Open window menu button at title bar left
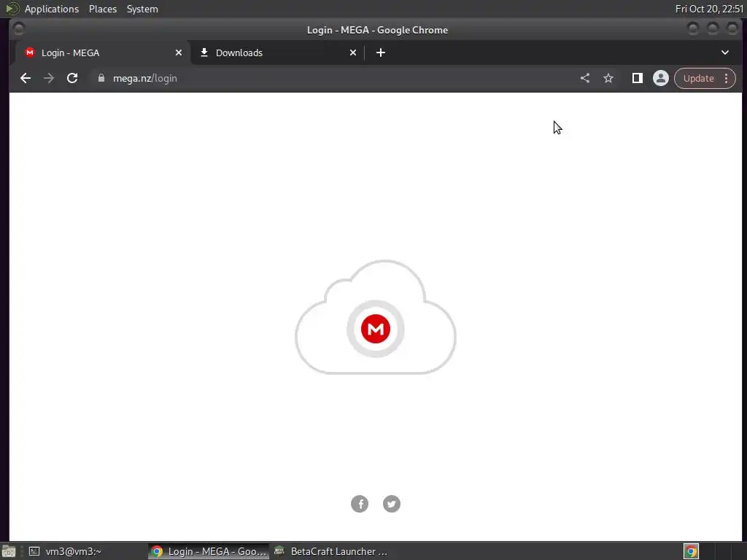 click(x=19, y=29)
